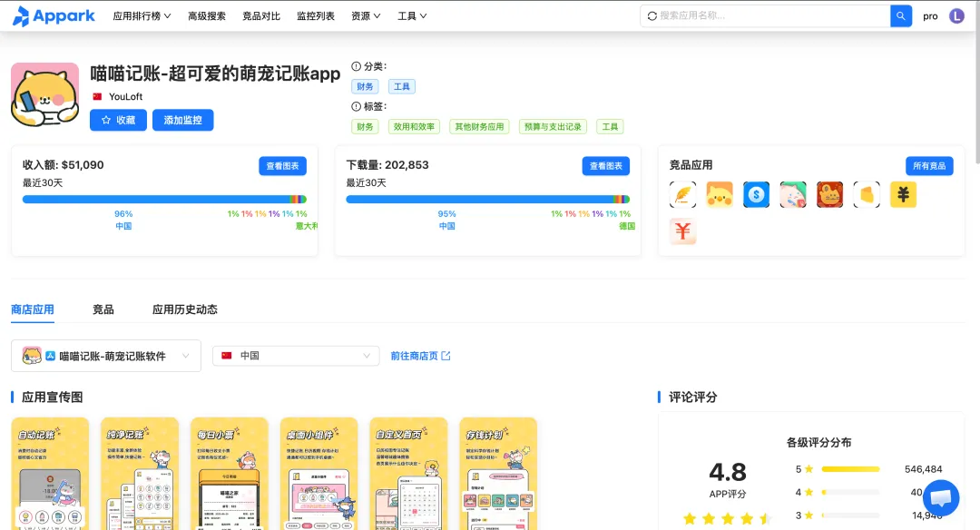Viewport: 980px width, 530px height.
Task: Expand the 工具 menu
Action: (412, 16)
